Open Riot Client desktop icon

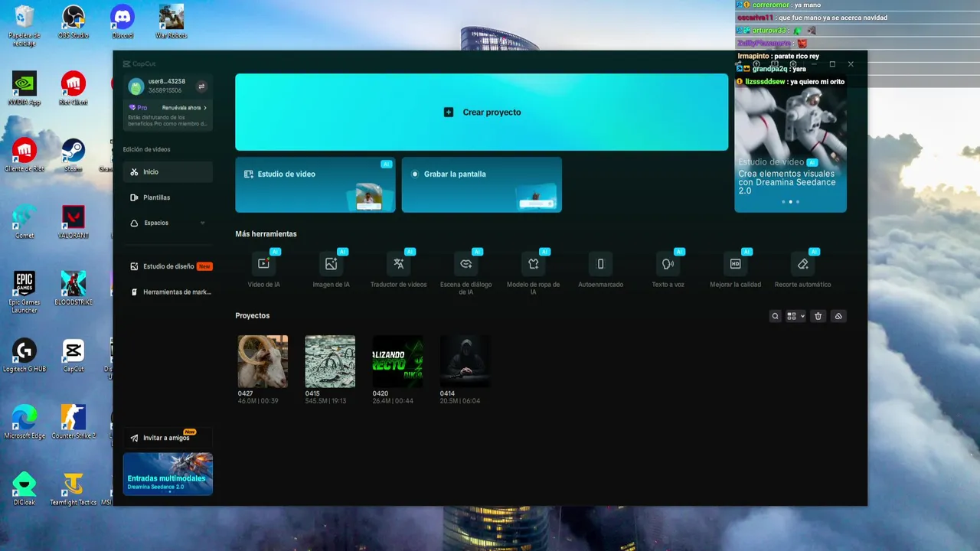(73, 89)
